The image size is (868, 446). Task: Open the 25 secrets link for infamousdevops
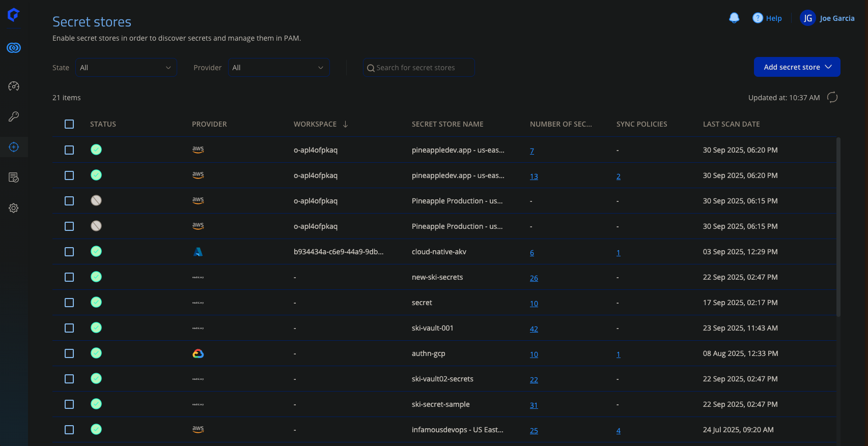coord(534,430)
